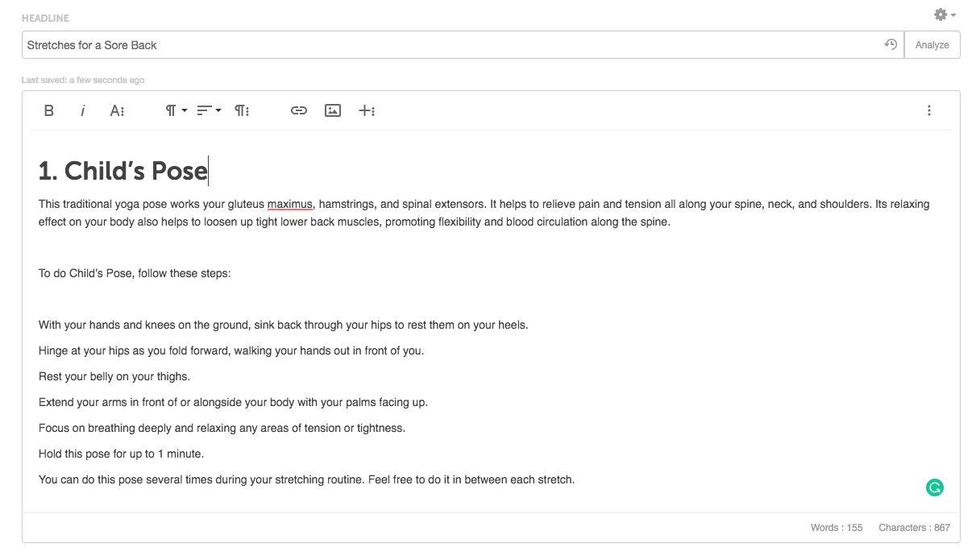Open the insert more (plus) menu

pyautogui.click(x=367, y=110)
